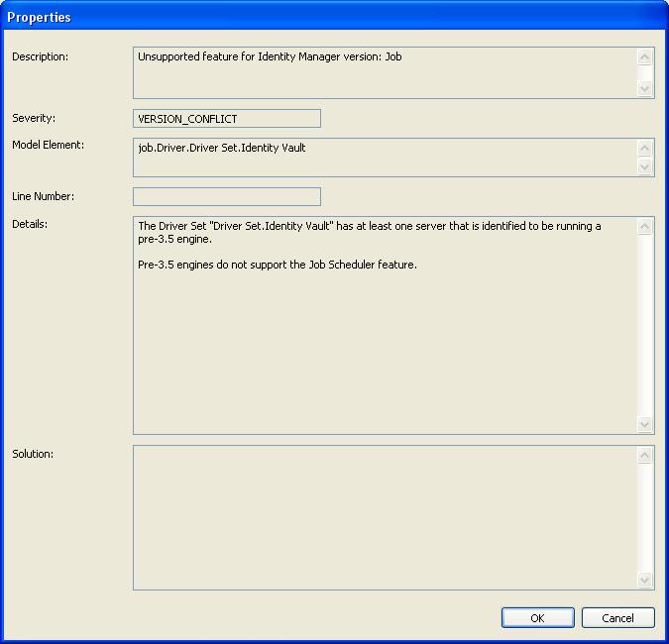This screenshot has height=644, width=669.
Task: Click the Cancel button
Action: 617,617
